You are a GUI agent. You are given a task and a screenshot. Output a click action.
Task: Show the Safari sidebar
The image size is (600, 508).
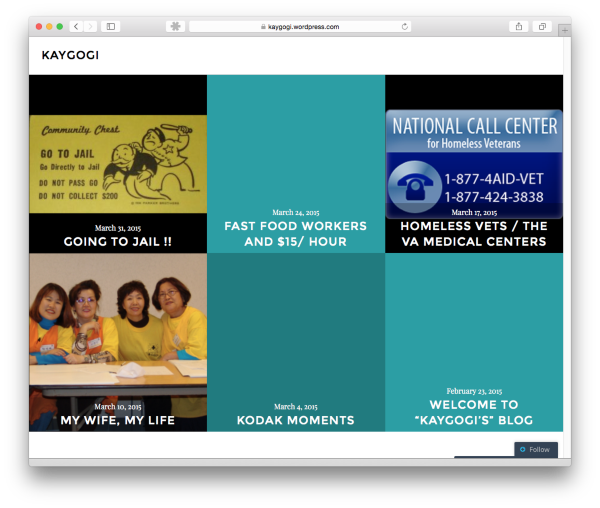point(111,26)
